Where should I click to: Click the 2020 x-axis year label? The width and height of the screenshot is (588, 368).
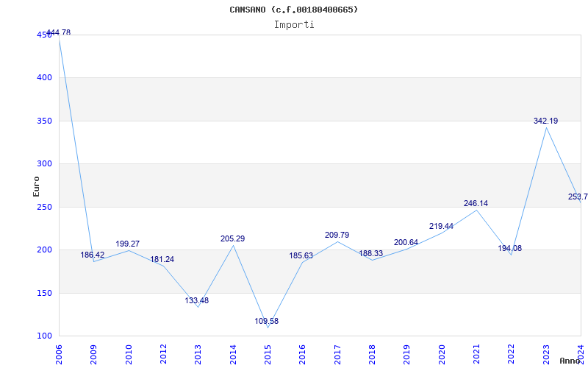point(442,354)
